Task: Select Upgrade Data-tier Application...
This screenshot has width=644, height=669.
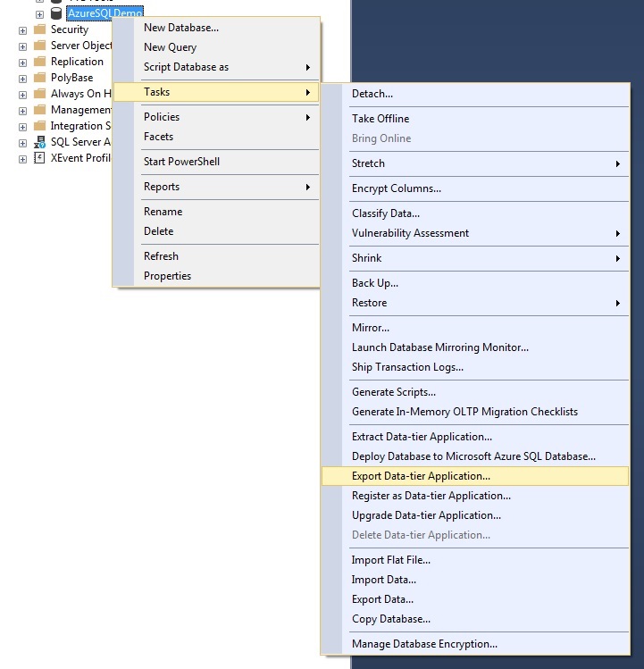Action: (475, 515)
